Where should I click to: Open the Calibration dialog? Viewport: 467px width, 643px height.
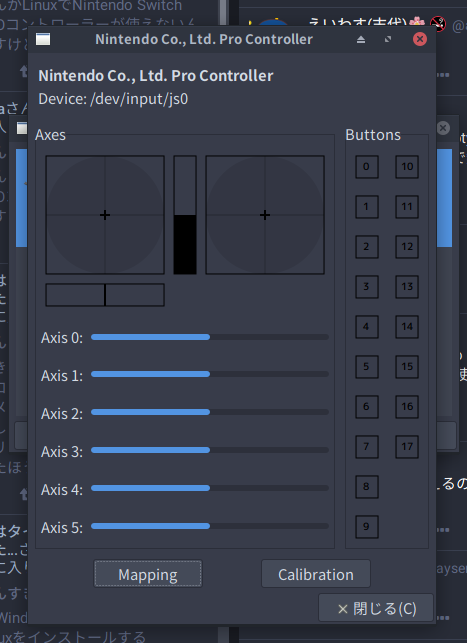pos(316,574)
